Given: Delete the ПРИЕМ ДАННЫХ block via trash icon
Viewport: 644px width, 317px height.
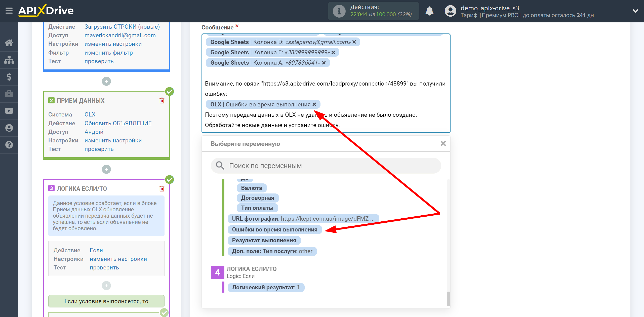Looking at the screenshot, I should pos(162,101).
